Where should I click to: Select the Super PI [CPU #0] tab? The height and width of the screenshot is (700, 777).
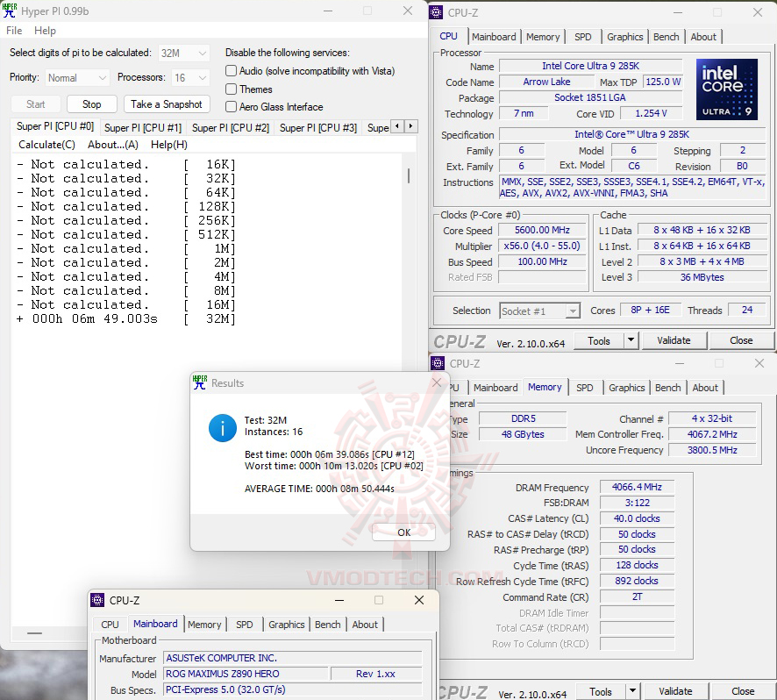(55, 126)
